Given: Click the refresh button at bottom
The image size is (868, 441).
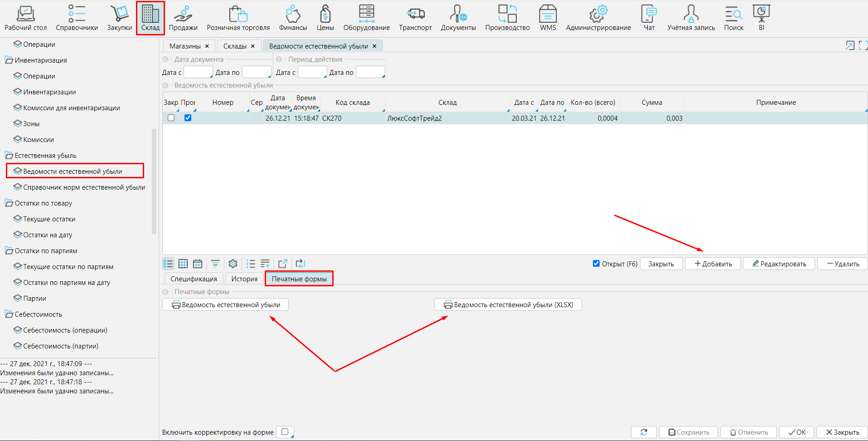Looking at the screenshot, I should (x=644, y=432).
